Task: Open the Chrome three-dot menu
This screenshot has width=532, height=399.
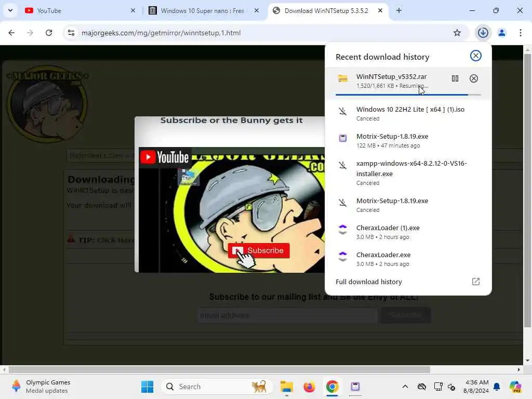Action: (x=520, y=33)
